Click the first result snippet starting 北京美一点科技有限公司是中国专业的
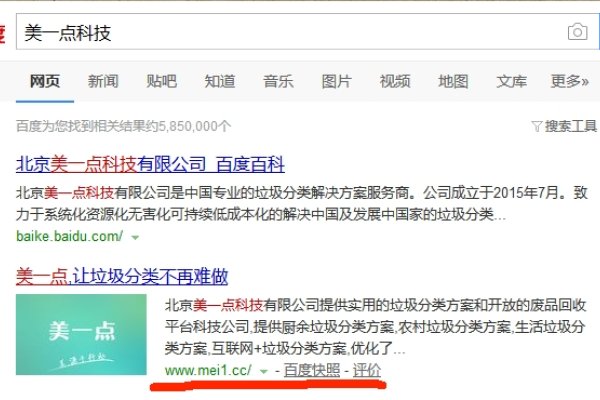600x400 pixels. (302, 203)
